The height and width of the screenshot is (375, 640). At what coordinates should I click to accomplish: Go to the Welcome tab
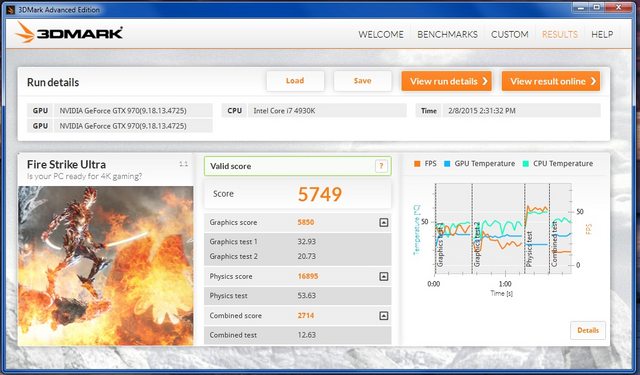(x=381, y=35)
